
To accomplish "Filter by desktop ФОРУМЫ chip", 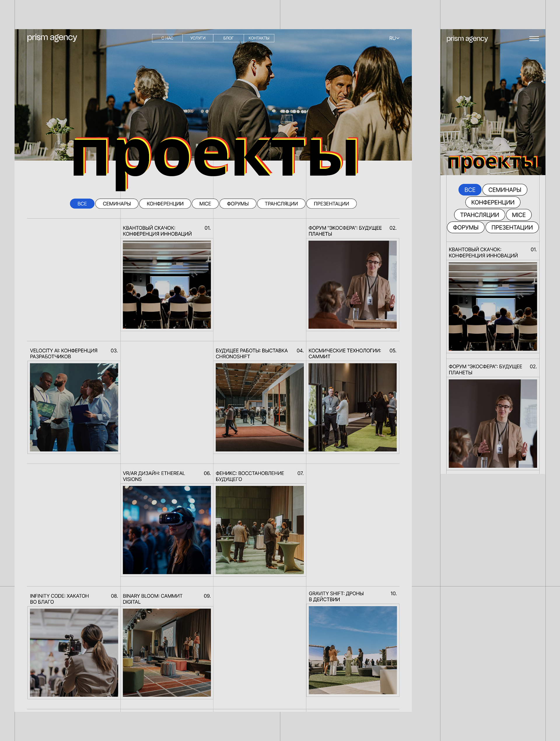I will pos(238,204).
